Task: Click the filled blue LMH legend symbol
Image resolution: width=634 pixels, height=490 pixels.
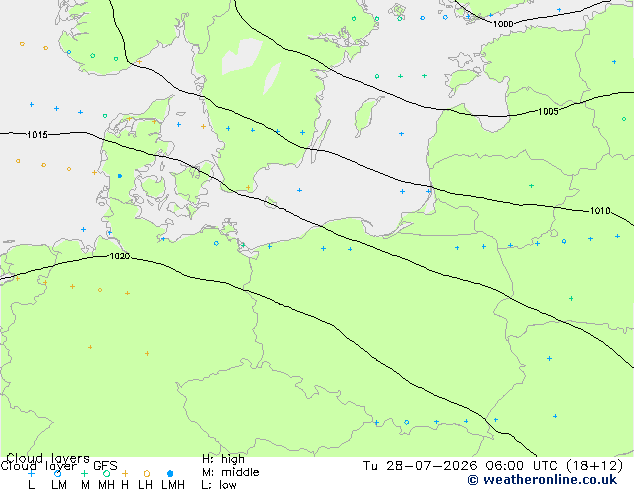Action: point(170,473)
